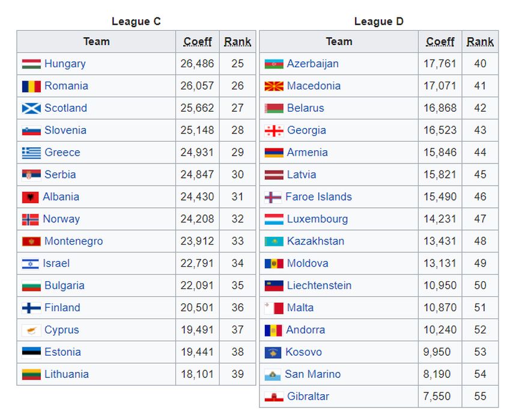Click the Scotland flag icon
Viewport: 516px width, 420px height.
click(x=31, y=108)
